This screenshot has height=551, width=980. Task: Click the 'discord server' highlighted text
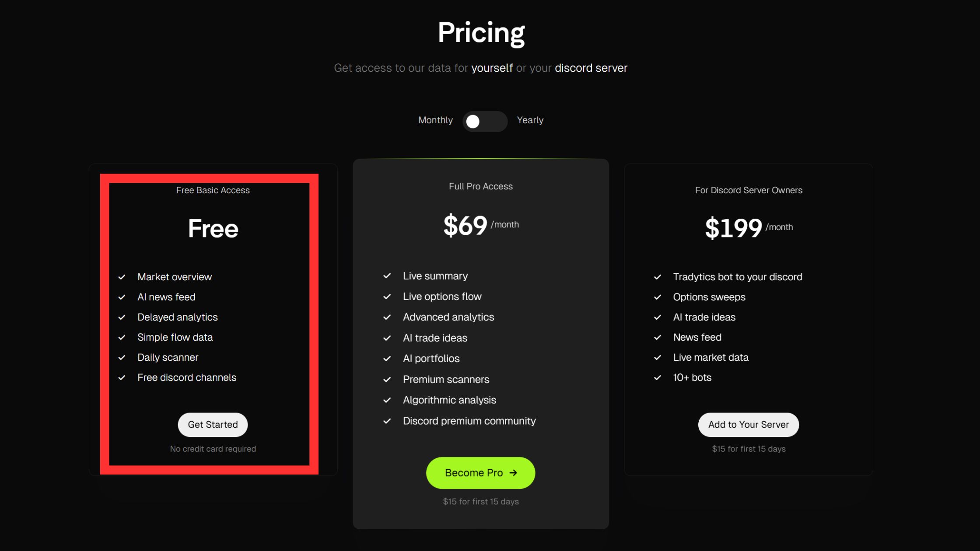coord(591,68)
